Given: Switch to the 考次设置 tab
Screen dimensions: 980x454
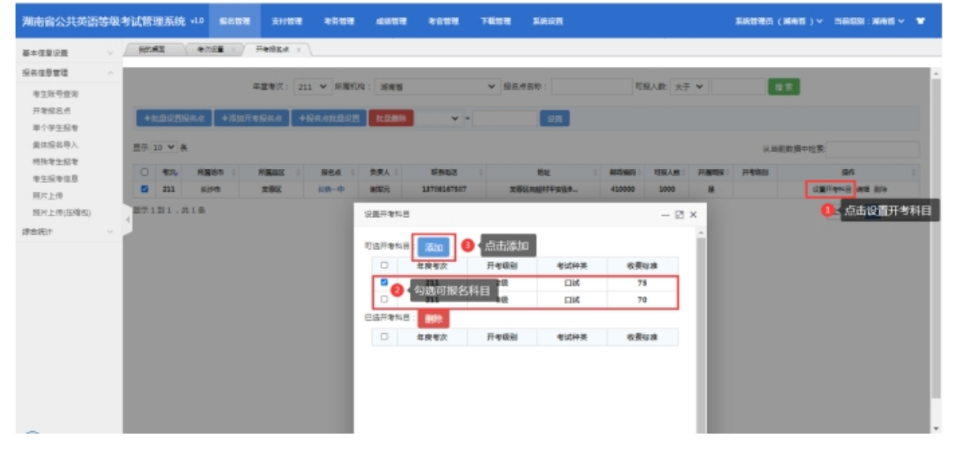Looking at the screenshot, I should coord(212,50).
